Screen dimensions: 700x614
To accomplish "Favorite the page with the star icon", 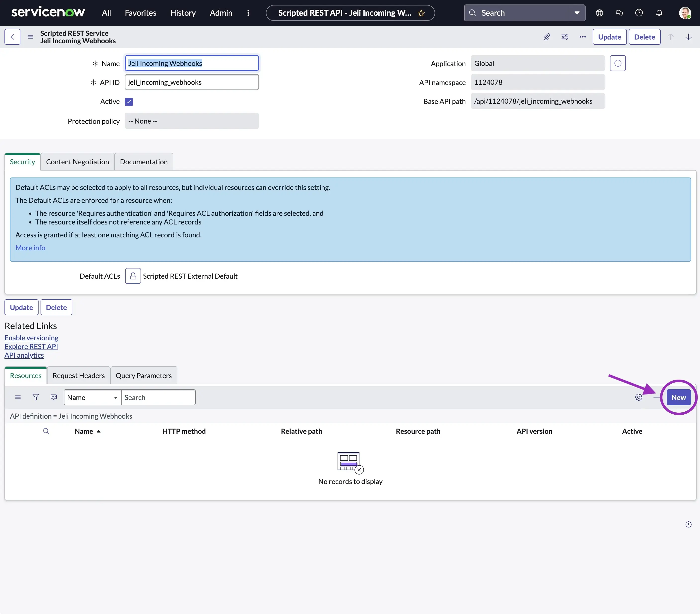I will [x=421, y=13].
